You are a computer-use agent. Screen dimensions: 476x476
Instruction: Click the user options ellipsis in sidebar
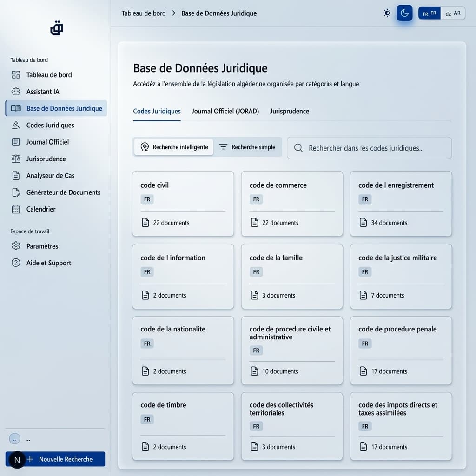point(28,440)
